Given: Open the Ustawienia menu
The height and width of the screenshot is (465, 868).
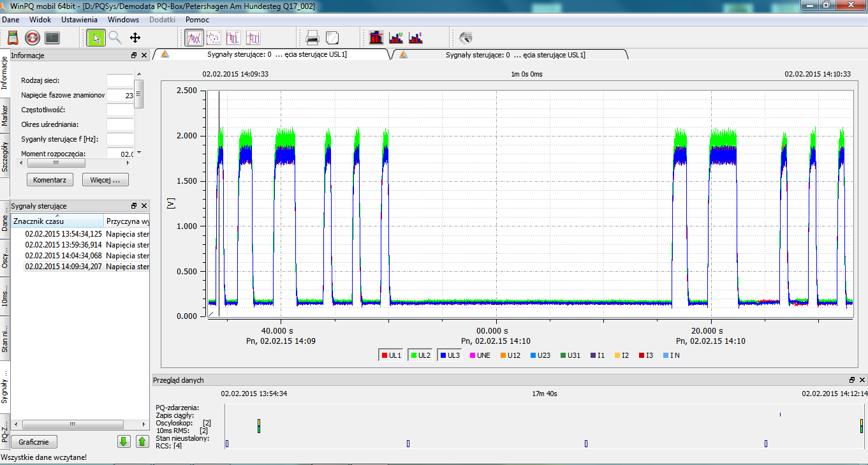Looking at the screenshot, I should [x=79, y=20].
